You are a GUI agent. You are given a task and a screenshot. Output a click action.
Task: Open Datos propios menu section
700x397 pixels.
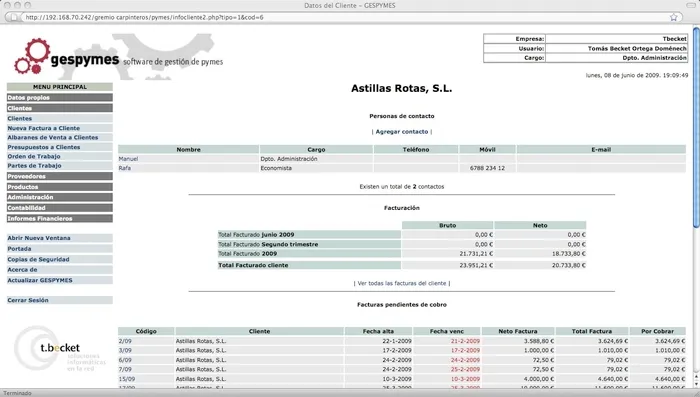(x=59, y=97)
